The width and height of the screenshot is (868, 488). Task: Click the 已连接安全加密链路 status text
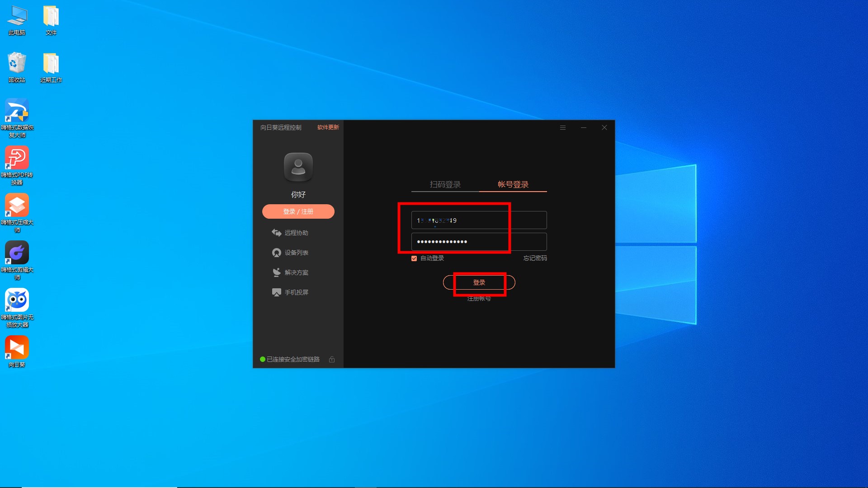[293, 359]
